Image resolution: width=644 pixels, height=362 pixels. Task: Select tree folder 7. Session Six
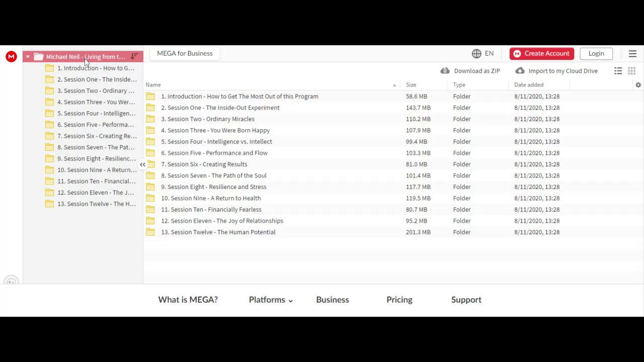[90, 136]
